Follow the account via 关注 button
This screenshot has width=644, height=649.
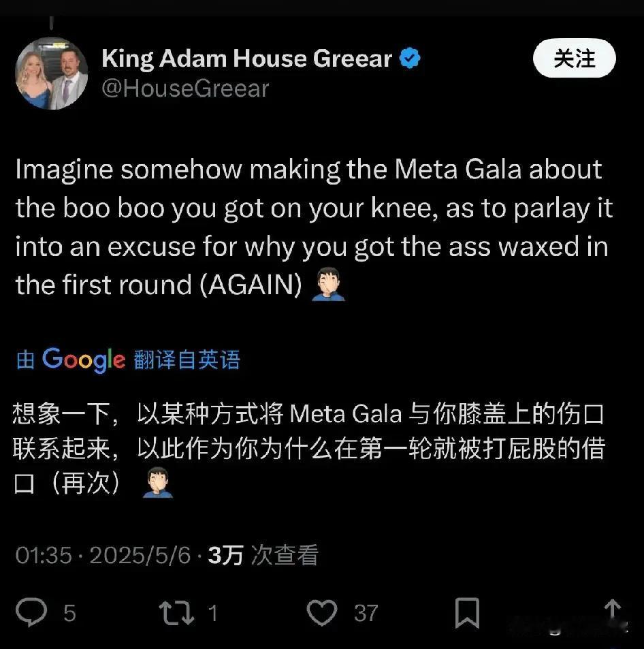point(574,59)
